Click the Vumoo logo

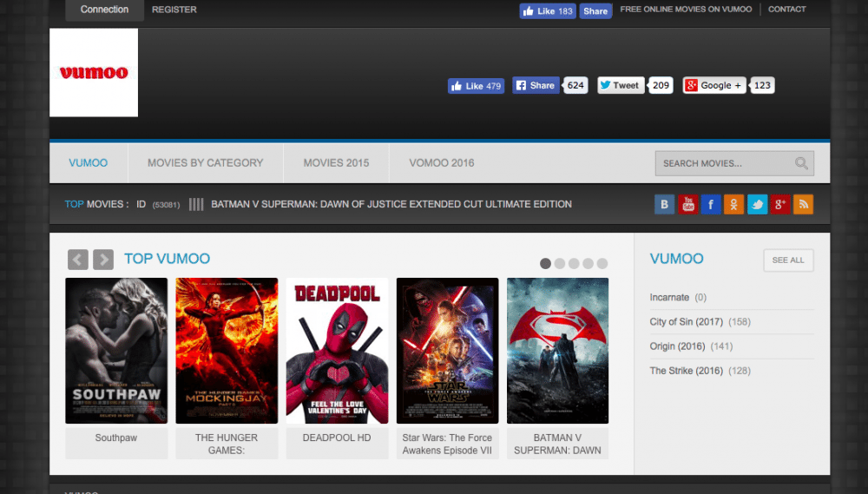94,73
